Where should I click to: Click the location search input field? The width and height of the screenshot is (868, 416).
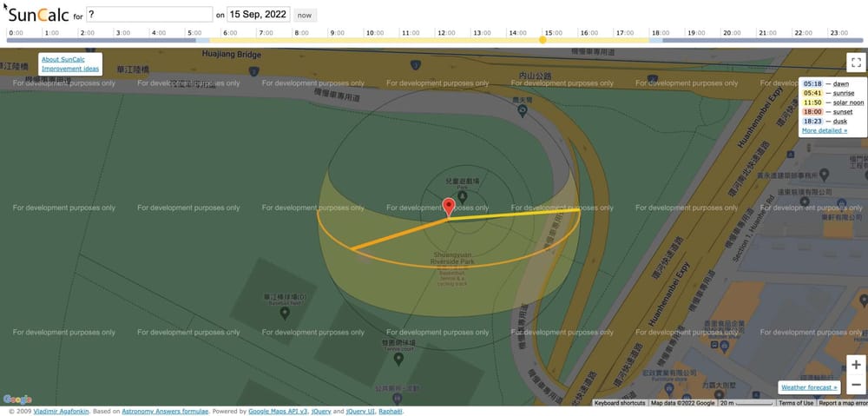pyautogui.click(x=149, y=15)
